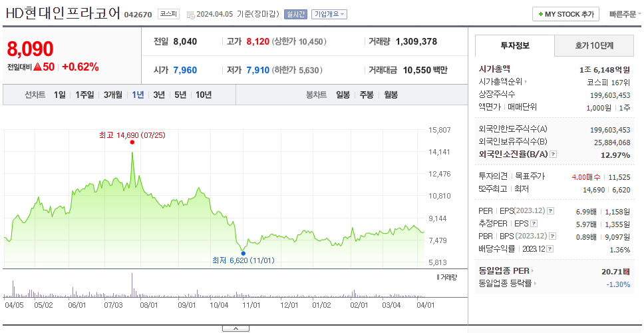
Task: Click the -1.30% sector change value
Action: [618, 284]
